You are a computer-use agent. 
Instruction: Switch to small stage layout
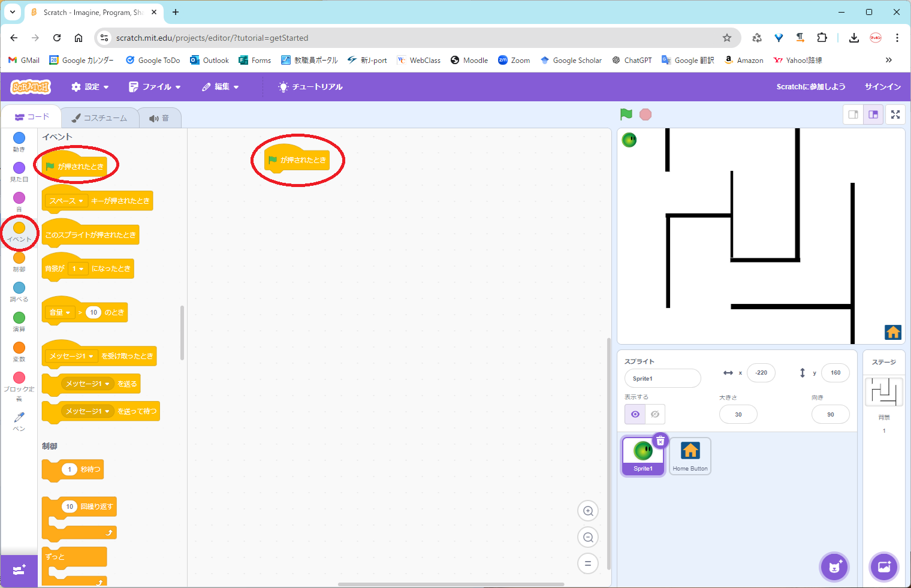(853, 114)
